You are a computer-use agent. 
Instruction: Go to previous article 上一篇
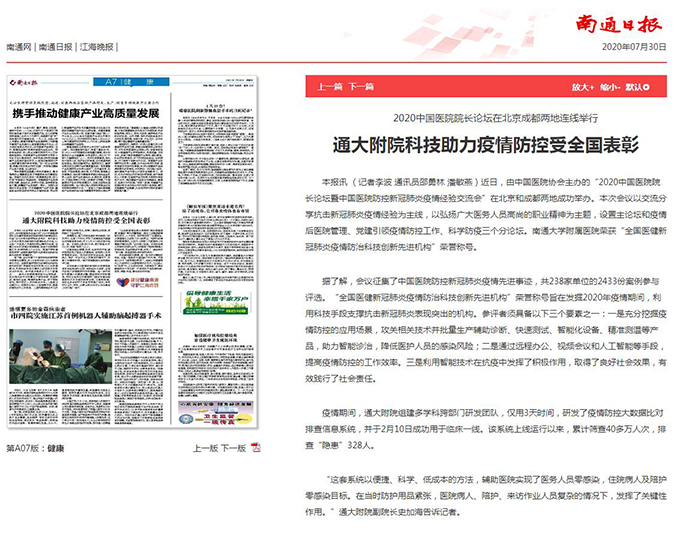click(x=330, y=87)
